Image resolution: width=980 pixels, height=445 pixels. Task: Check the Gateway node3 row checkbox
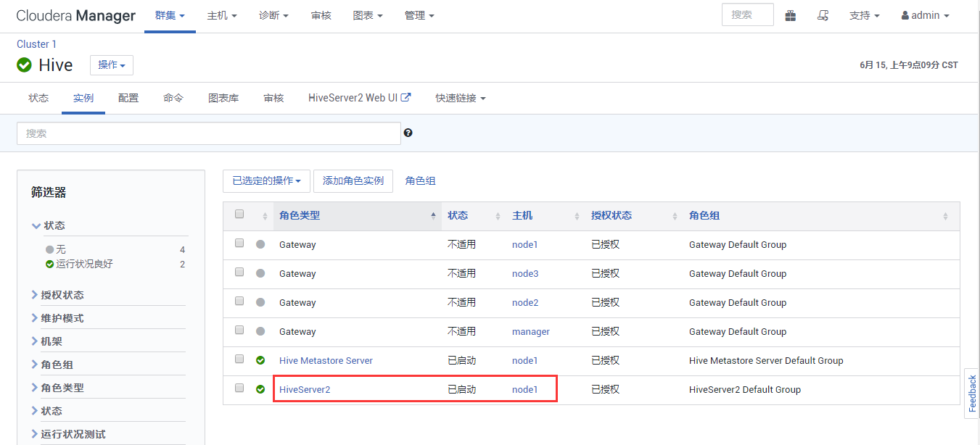coord(239,272)
